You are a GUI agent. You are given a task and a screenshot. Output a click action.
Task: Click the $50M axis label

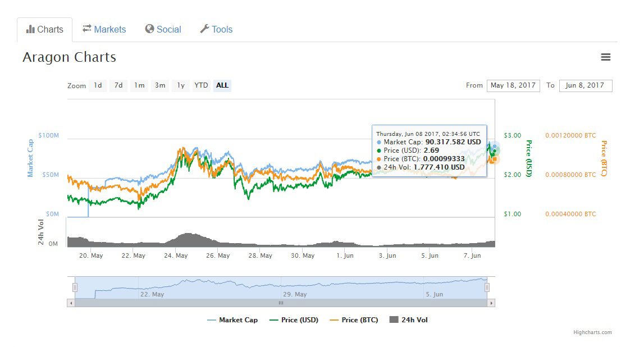pos(51,175)
